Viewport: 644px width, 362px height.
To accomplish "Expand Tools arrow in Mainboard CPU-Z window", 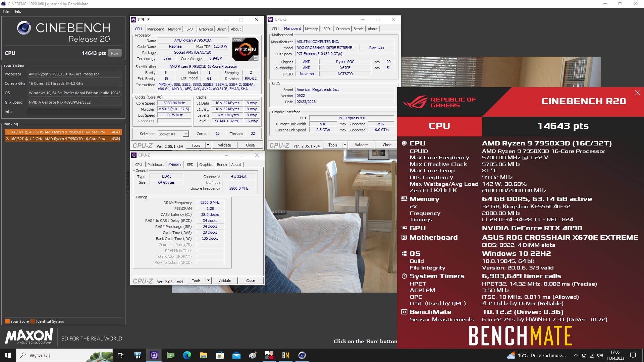I will pyautogui.click(x=345, y=145).
